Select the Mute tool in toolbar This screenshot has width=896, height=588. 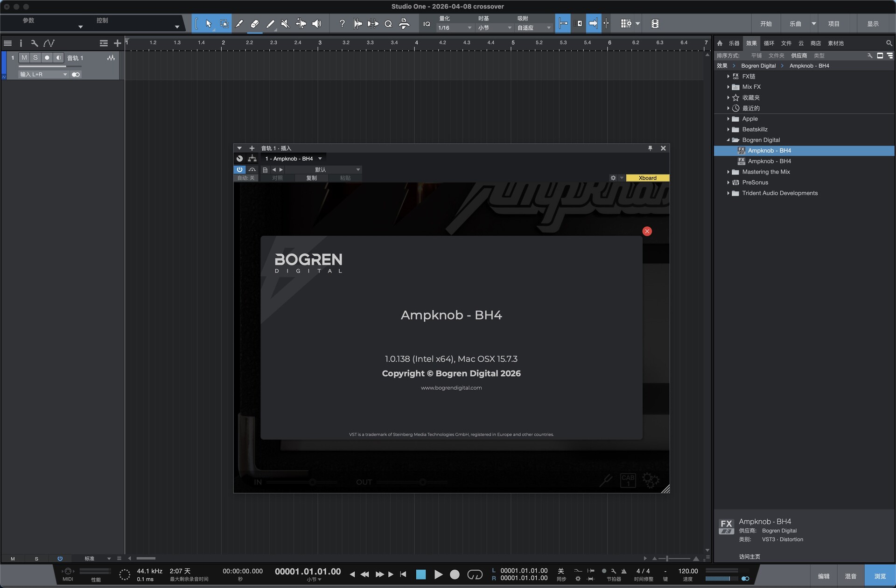click(x=286, y=24)
